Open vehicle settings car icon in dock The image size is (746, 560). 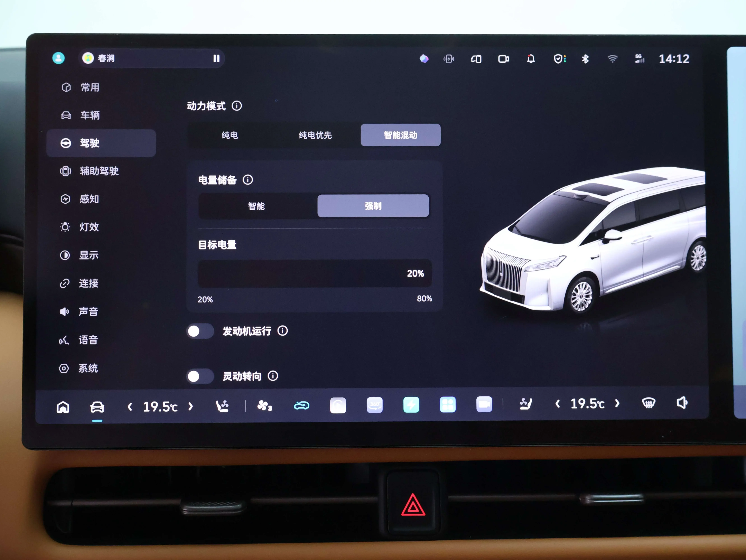pos(97,407)
